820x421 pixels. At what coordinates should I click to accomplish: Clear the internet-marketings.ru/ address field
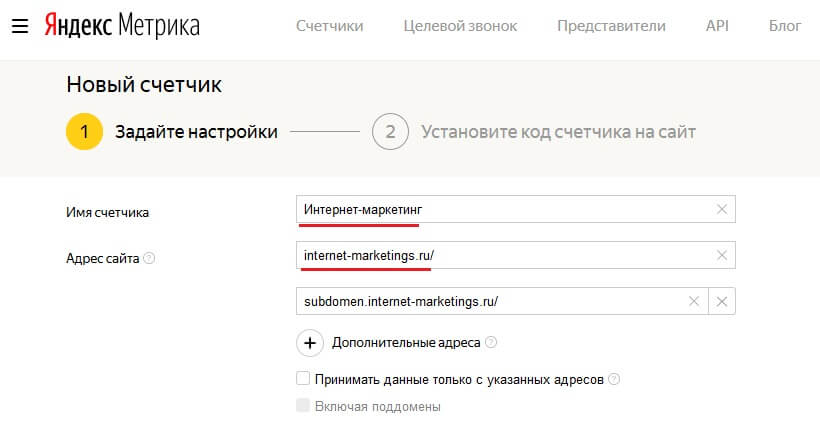[x=722, y=256]
